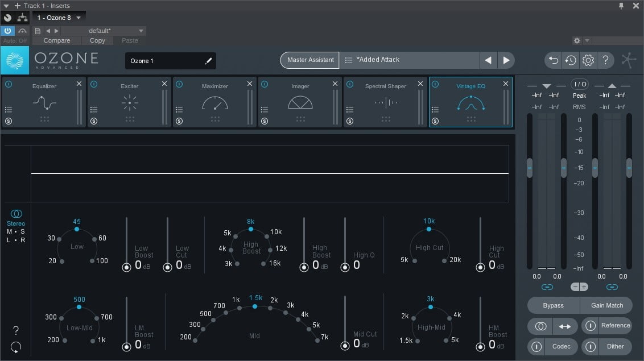
Task: Select the Maximizer module
Action: point(215,102)
